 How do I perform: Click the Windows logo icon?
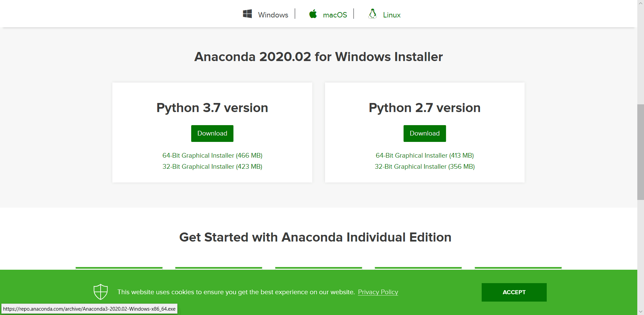pyautogui.click(x=247, y=14)
